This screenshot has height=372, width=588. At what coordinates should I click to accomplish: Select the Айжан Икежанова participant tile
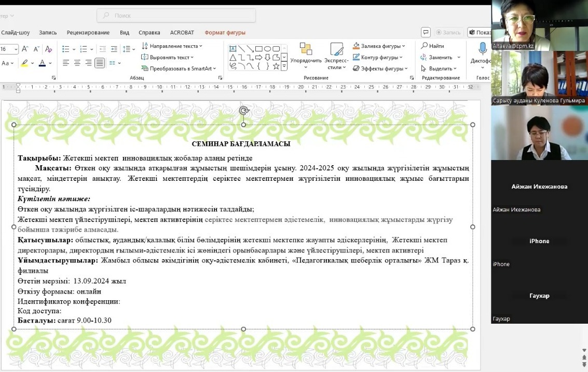click(539, 188)
